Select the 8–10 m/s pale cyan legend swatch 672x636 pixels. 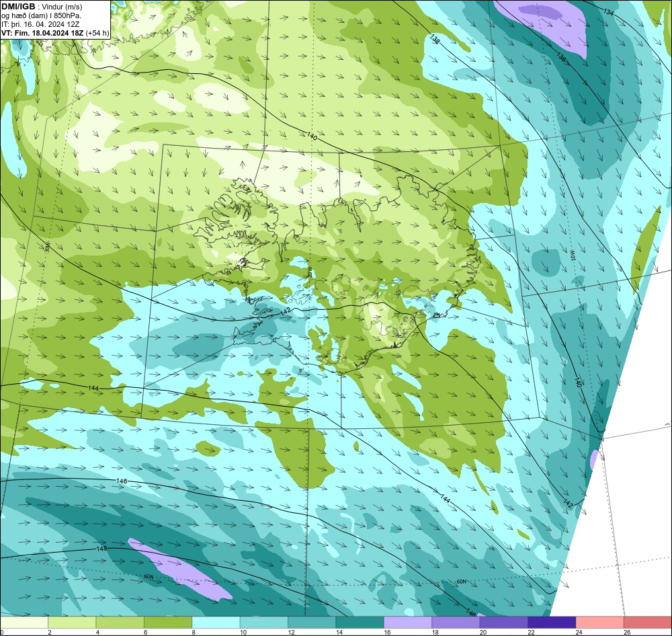pos(216,622)
